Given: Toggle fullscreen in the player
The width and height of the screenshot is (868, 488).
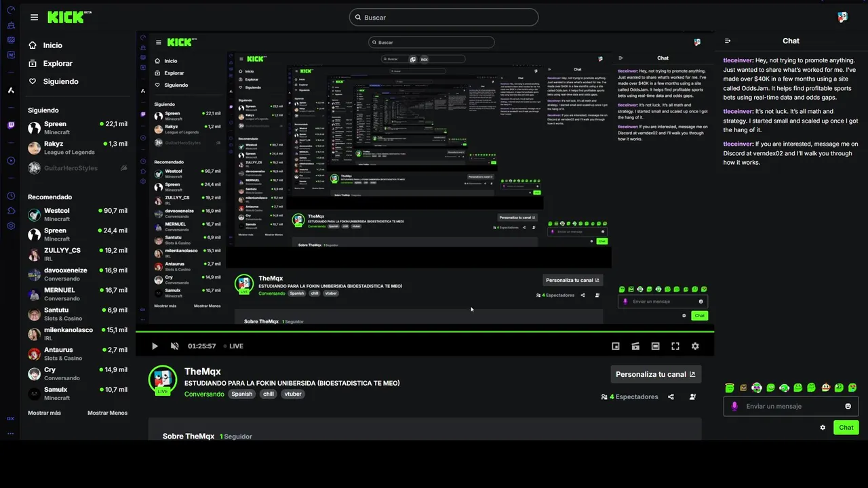Looking at the screenshot, I should coord(675,346).
